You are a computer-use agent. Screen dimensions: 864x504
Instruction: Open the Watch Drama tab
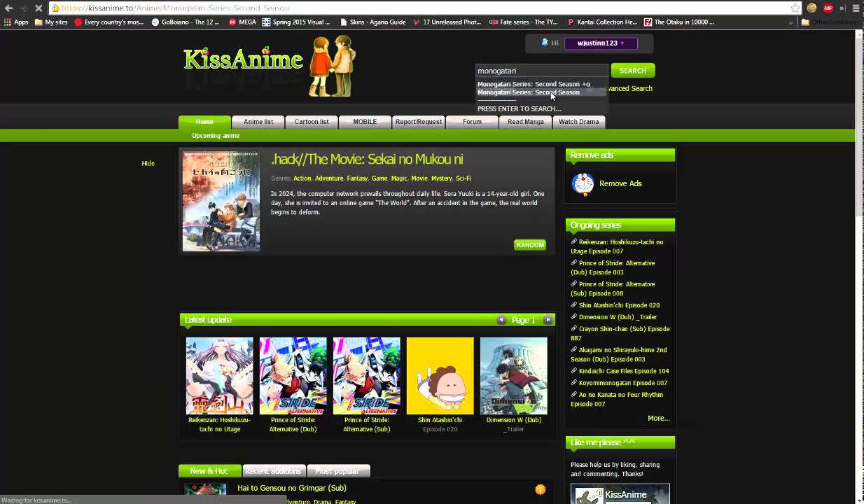(579, 122)
